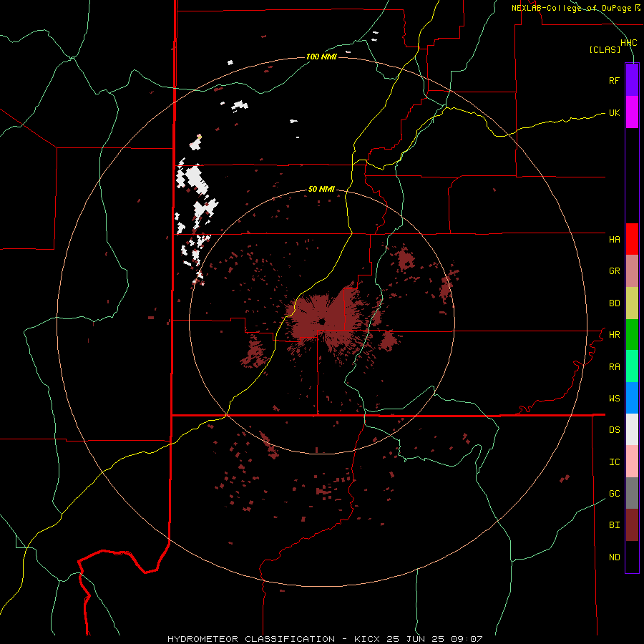Click the GC legend label
This screenshot has height=644, width=644.
614,494
